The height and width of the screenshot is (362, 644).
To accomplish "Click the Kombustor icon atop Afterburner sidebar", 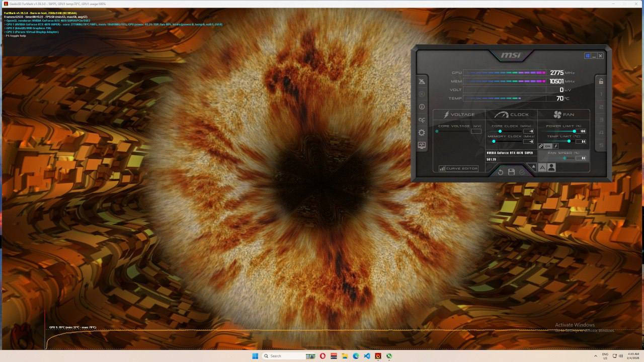I will point(422,81).
